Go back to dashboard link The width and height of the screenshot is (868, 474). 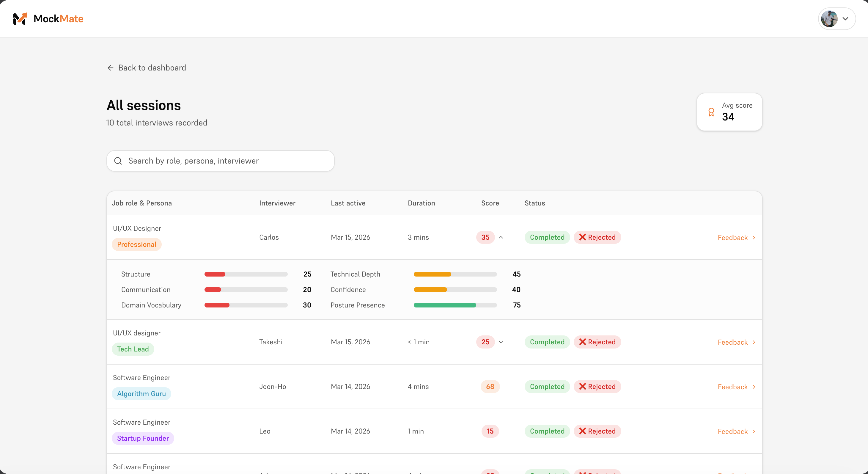152,68
